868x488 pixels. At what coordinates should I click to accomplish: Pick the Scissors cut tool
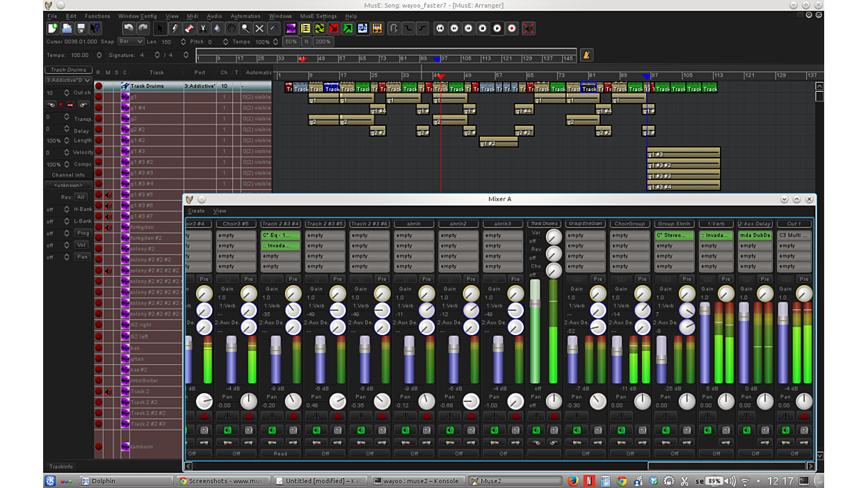[x=202, y=29]
